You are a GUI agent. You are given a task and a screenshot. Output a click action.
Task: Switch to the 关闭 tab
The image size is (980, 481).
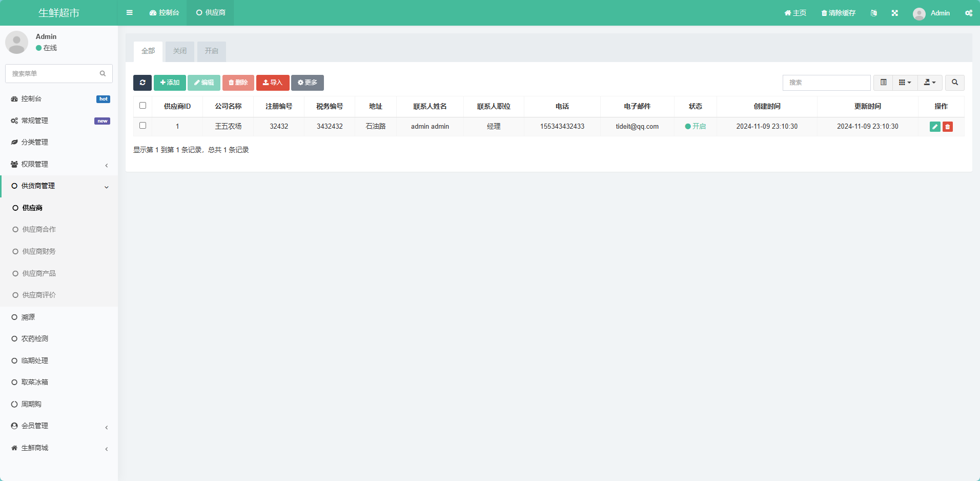pos(179,51)
